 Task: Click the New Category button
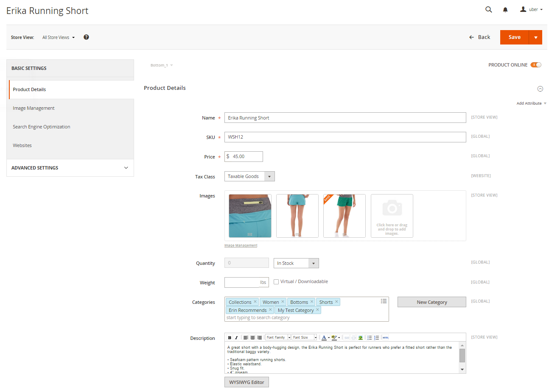point(432,302)
